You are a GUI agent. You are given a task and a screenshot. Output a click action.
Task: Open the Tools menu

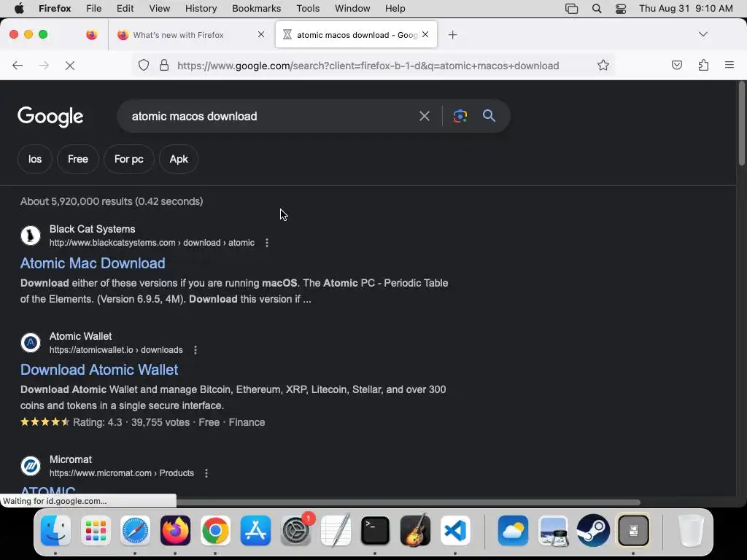tap(308, 8)
